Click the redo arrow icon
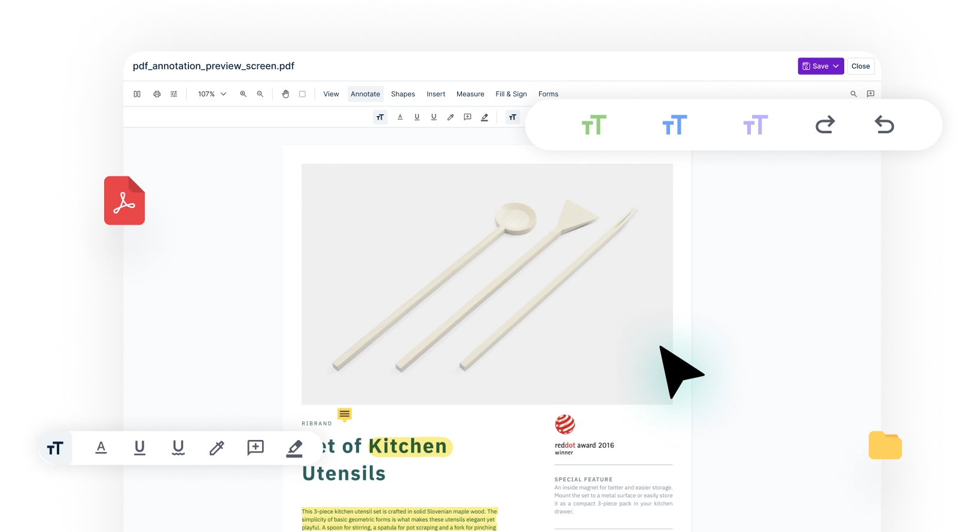 tap(825, 125)
